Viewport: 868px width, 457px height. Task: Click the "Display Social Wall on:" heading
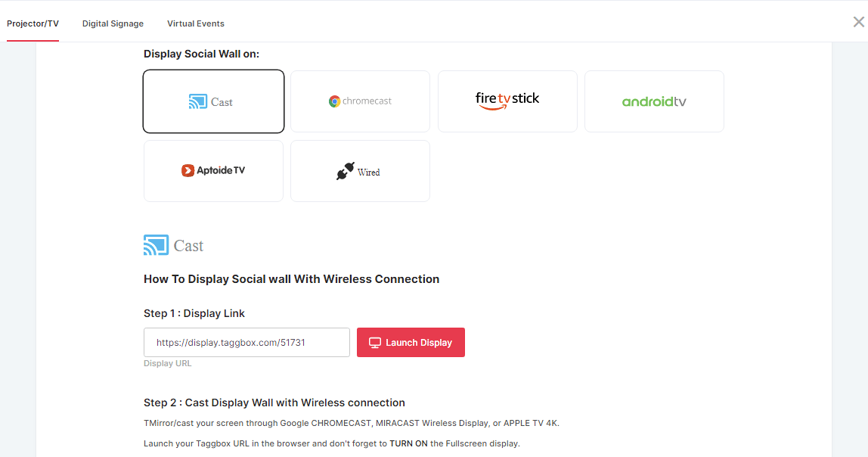coord(201,54)
